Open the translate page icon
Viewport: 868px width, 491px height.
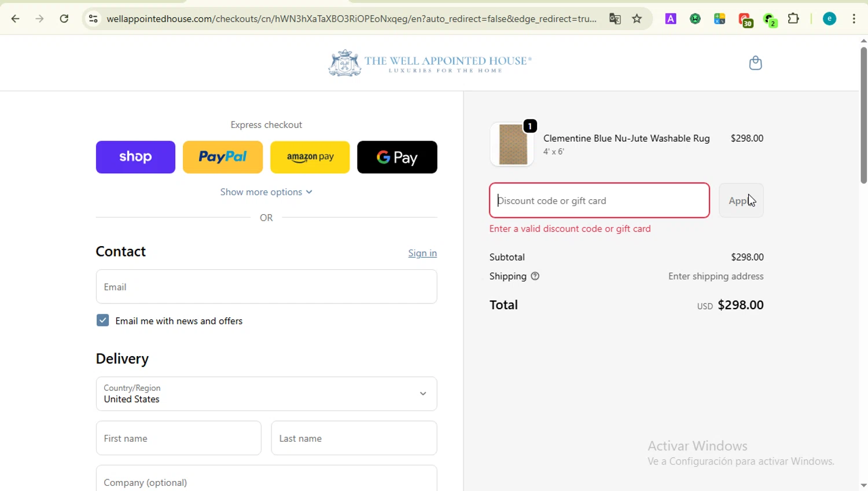[x=615, y=19]
